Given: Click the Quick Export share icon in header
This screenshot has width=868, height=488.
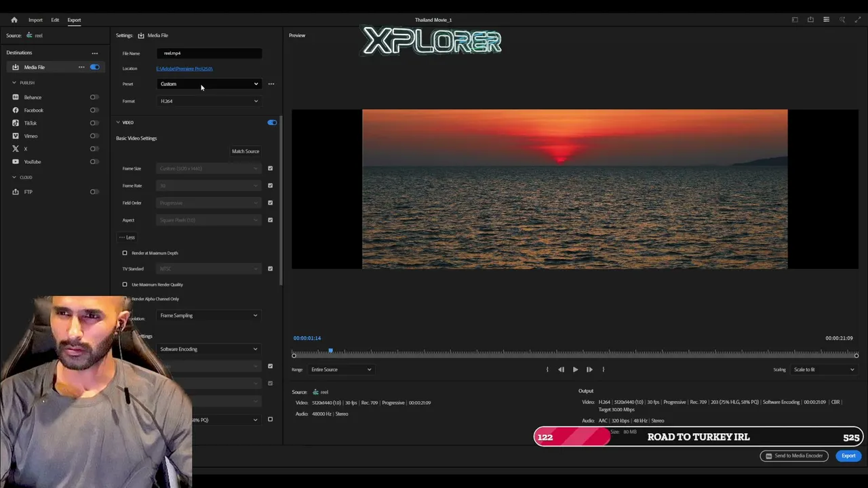Looking at the screenshot, I should tap(810, 20).
